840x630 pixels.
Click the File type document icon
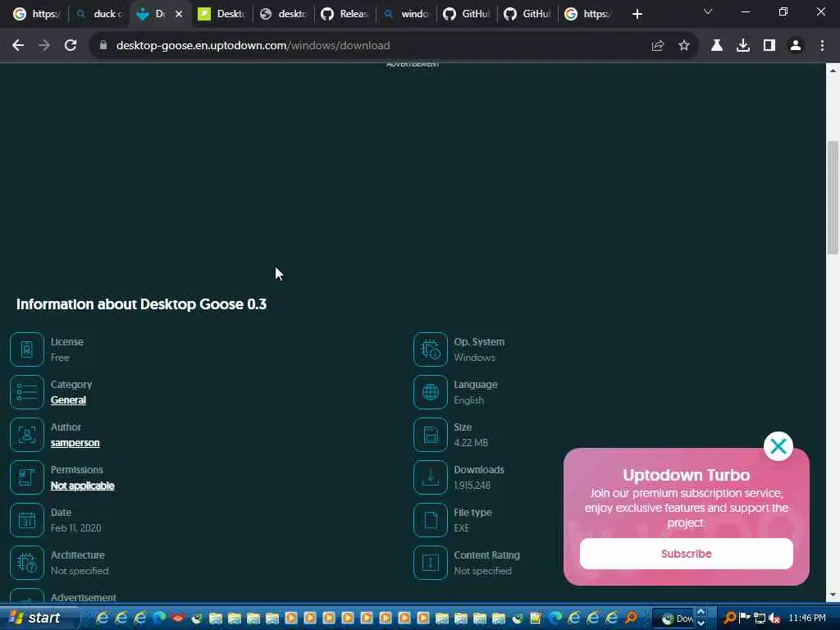pyautogui.click(x=430, y=519)
